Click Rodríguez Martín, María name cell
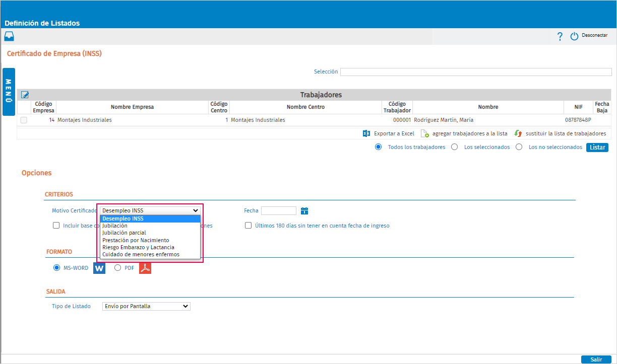 (444, 120)
